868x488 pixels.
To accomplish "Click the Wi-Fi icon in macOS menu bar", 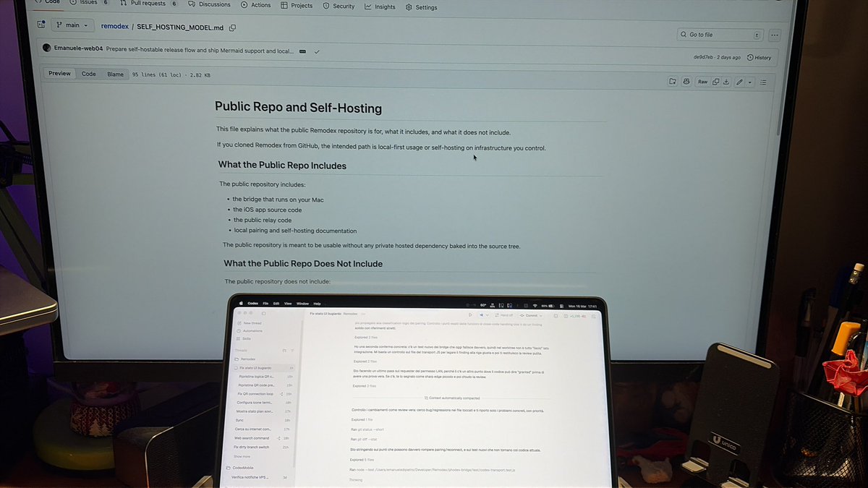I will click(x=534, y=305).
